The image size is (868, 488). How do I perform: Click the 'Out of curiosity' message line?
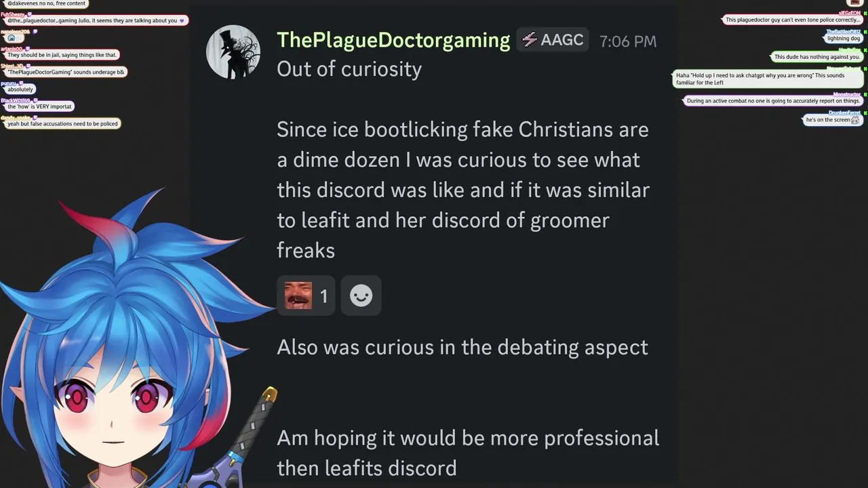(x=349, y=69)
